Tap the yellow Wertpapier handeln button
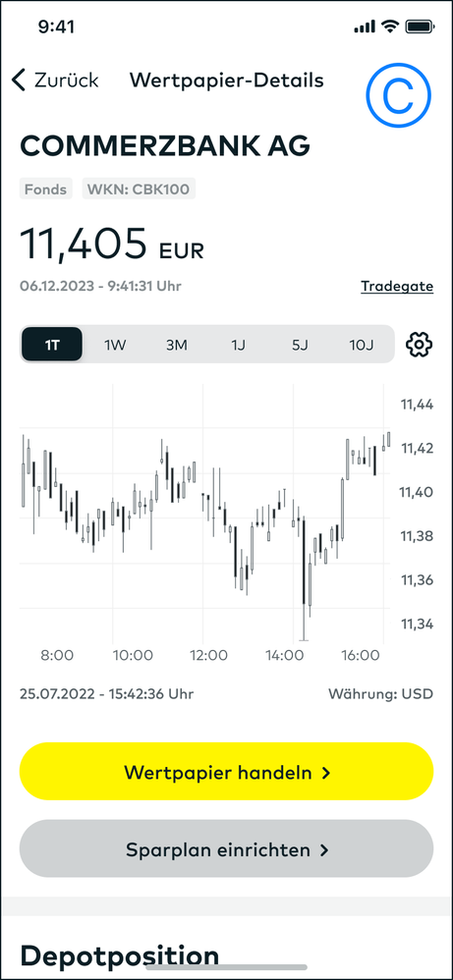This screenshot has height=980, width=453. (226, 772)
